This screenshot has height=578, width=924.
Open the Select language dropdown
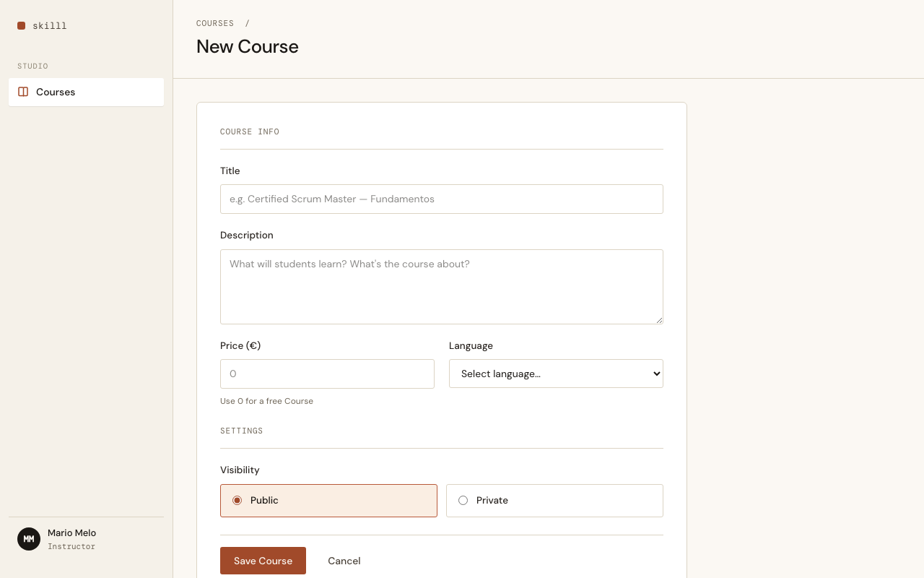pyautogui.click(x=556, y=374)
